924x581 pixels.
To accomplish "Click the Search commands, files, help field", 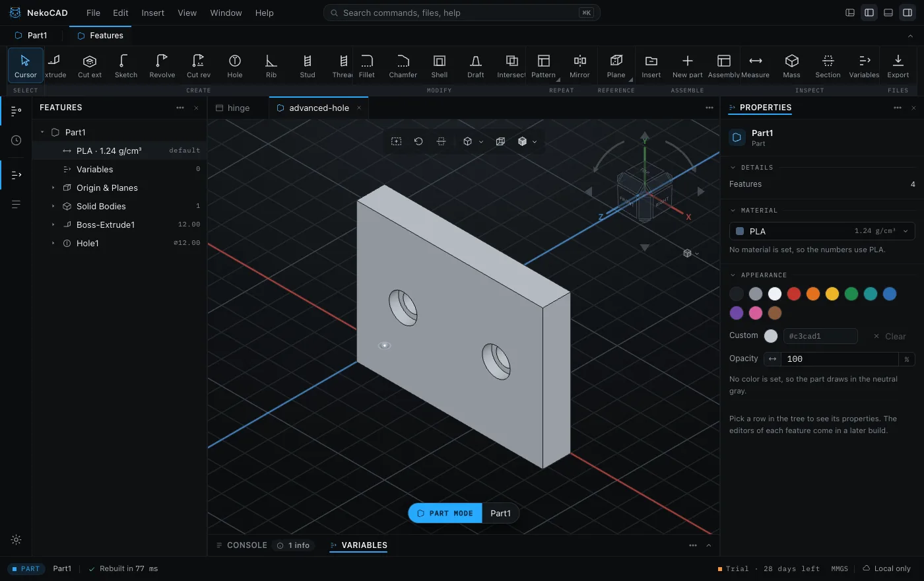I will pyautogui.click(x=461, y=13).
